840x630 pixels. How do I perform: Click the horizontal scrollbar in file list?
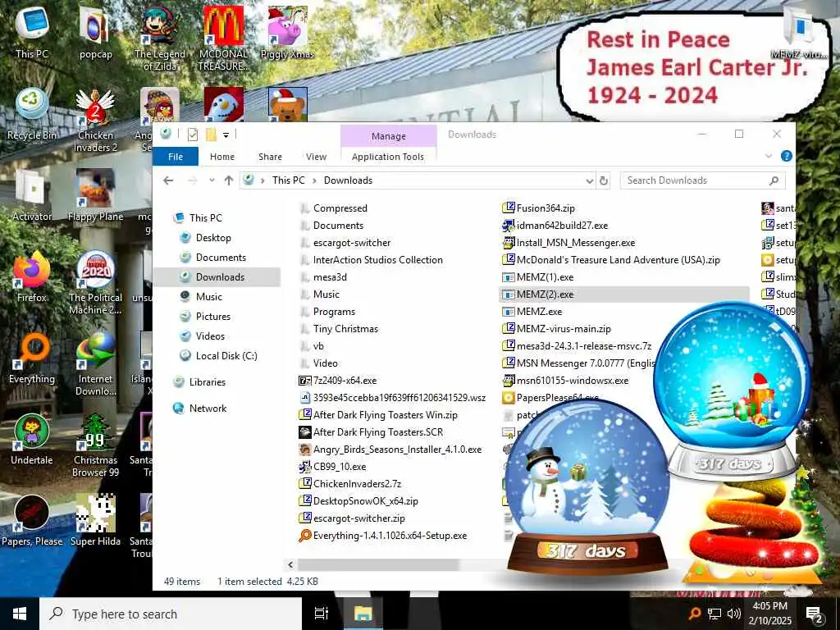[378, 564]
